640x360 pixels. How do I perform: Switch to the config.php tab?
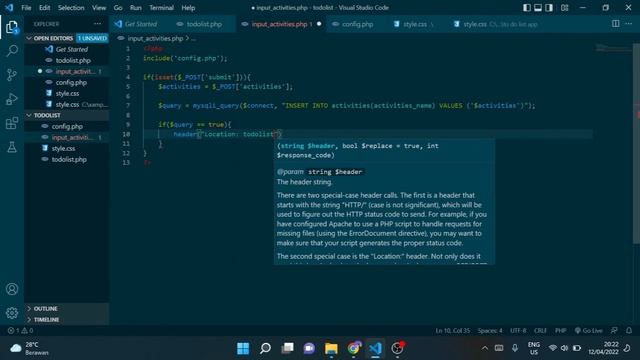357,24
